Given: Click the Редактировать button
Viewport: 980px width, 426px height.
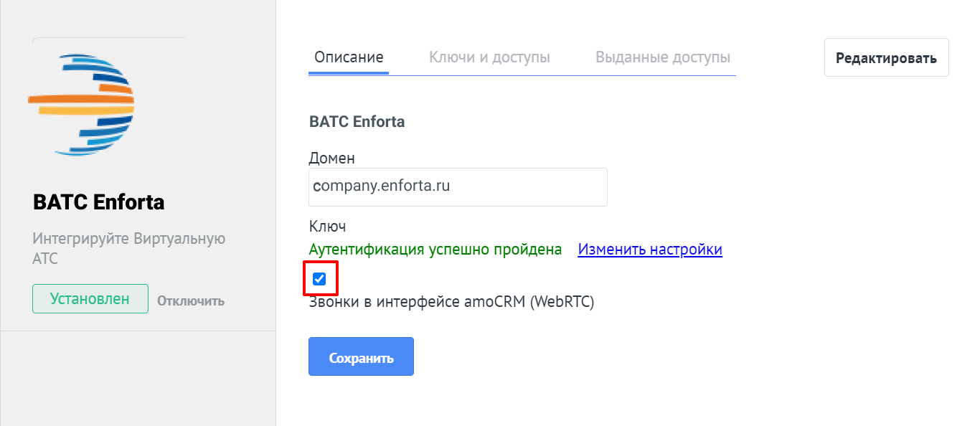Looking at the screenshot, I should 887,57.
